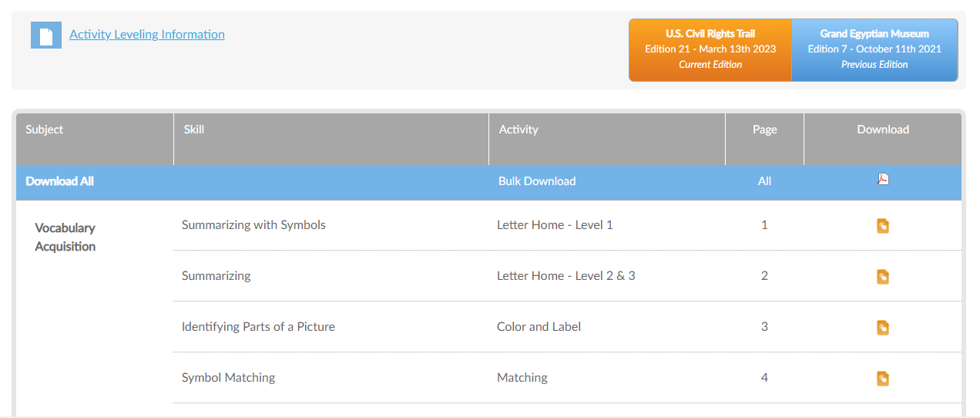Click the document icon beside Activity Leveling Information
980x418 pixels.
pyautogui.click(x=46, y=35)
